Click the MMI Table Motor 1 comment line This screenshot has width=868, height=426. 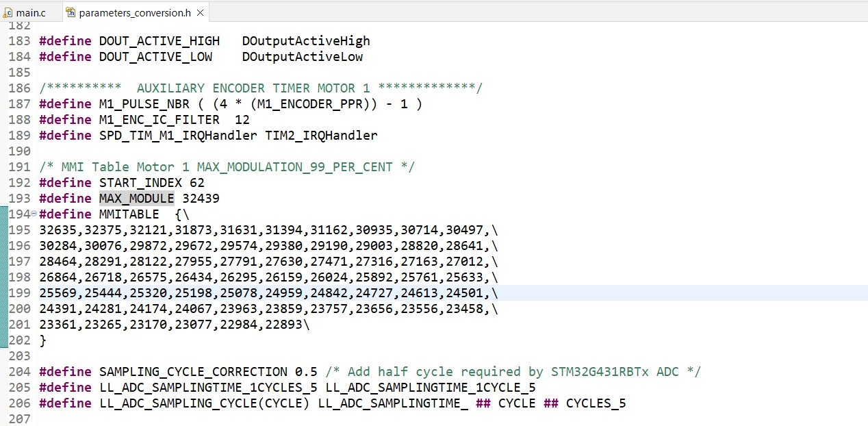pos(227,166)
